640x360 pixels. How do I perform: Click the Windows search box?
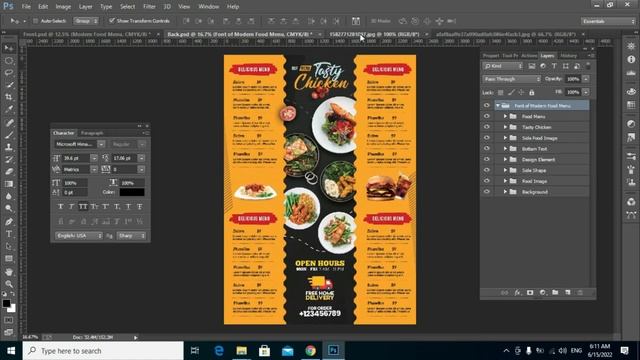click(x=103, y=351)
